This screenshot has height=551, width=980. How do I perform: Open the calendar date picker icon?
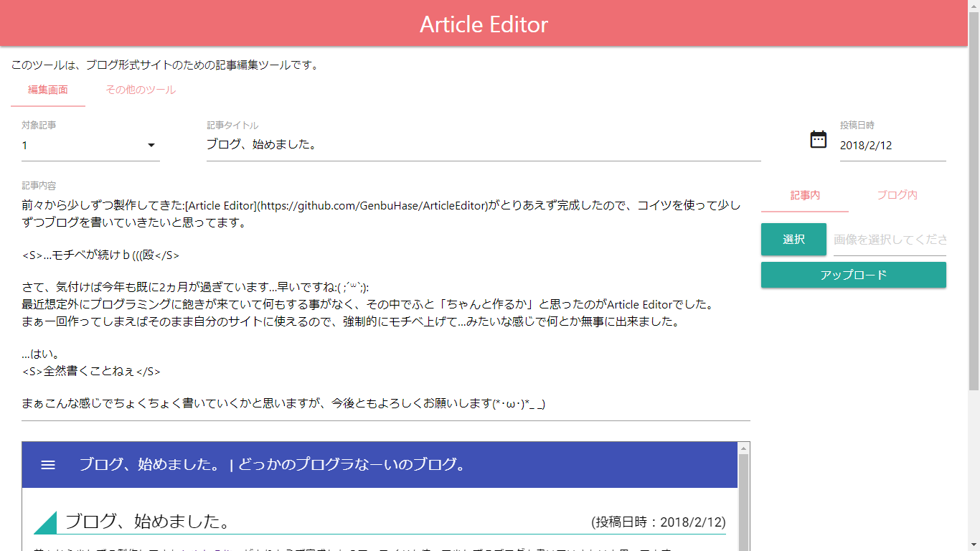pyautogui.click(x=819, y=139)
